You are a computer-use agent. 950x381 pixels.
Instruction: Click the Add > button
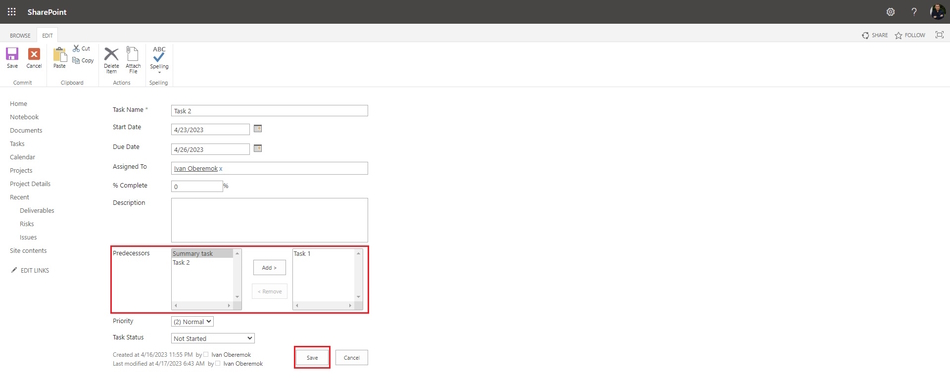pyautogui.click(x=269, y=268)
